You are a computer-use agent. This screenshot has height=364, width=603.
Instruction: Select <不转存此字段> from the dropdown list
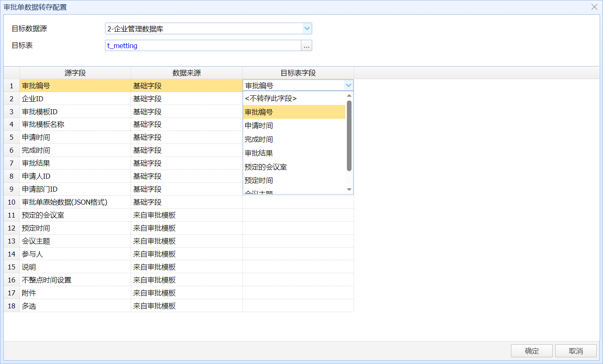(x=271, y=99)
